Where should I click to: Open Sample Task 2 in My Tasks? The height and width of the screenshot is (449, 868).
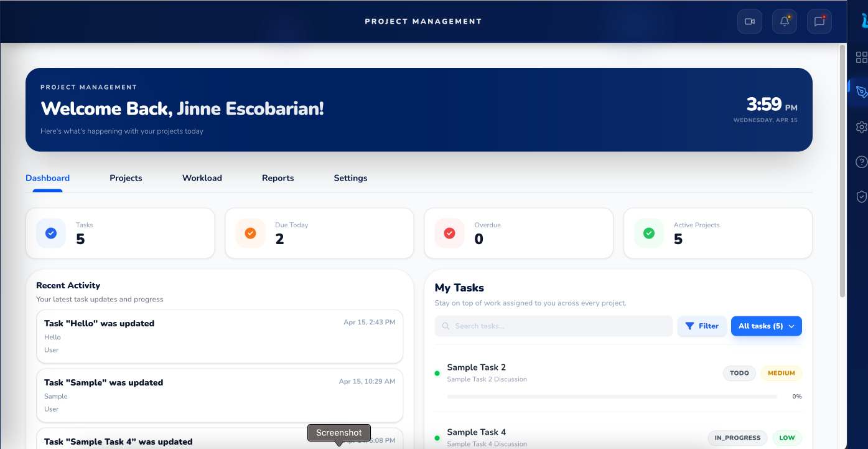[x=476, y=367]
